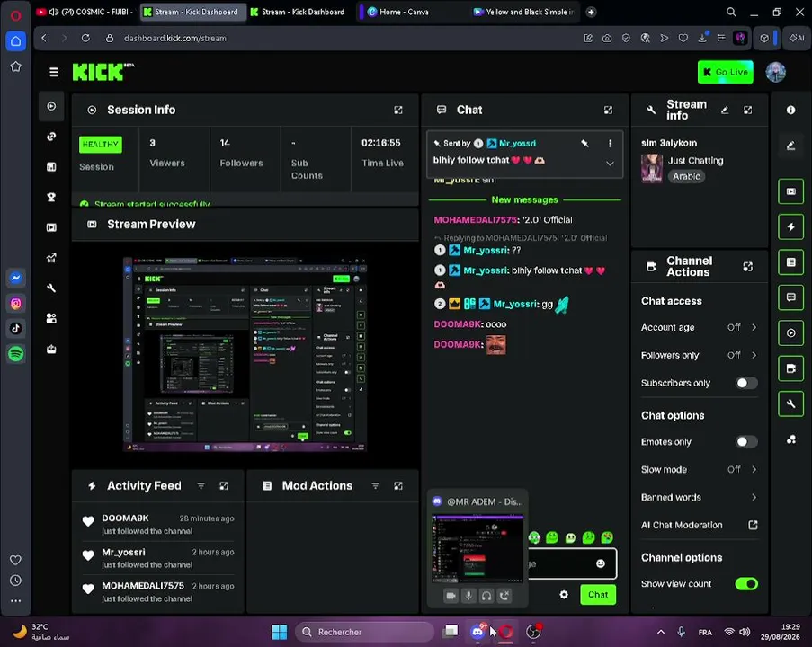Screen dimensions: 812x647
Task: Expand the Stream info panel
Action: [748, 110]
